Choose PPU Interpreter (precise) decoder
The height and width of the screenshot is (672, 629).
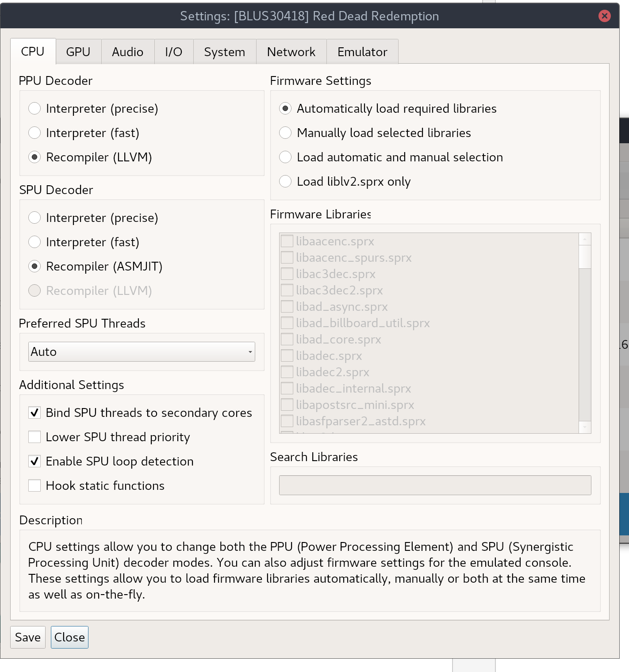coord(93,108)
